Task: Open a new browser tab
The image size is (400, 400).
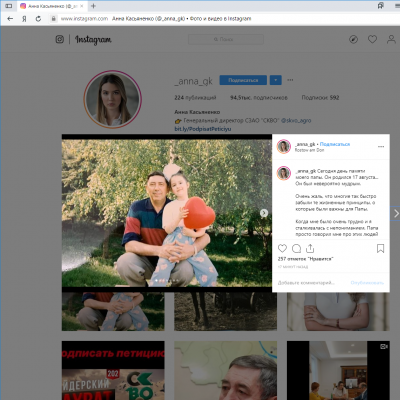Action: (93, 6)
